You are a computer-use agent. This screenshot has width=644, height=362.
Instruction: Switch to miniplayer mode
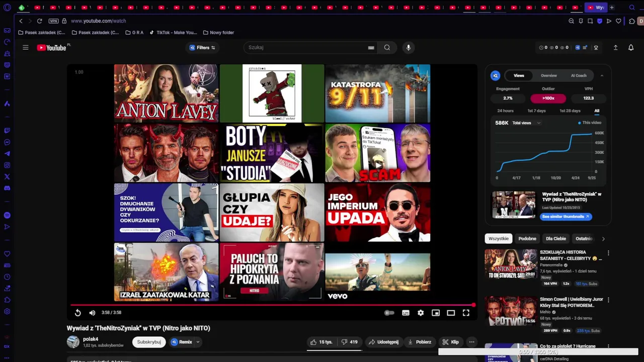click(x=436, y=313)
